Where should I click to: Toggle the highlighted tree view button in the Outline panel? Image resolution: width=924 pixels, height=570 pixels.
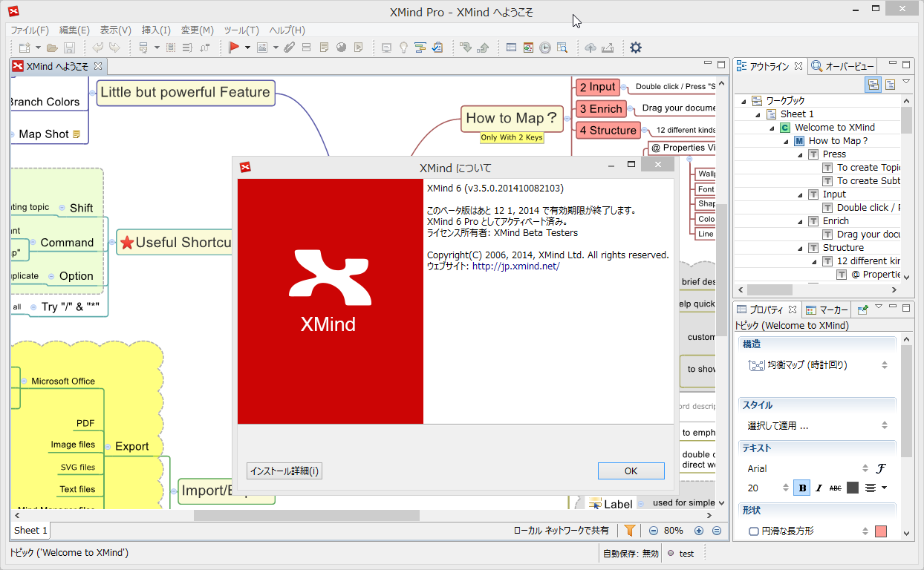[873, 85]
